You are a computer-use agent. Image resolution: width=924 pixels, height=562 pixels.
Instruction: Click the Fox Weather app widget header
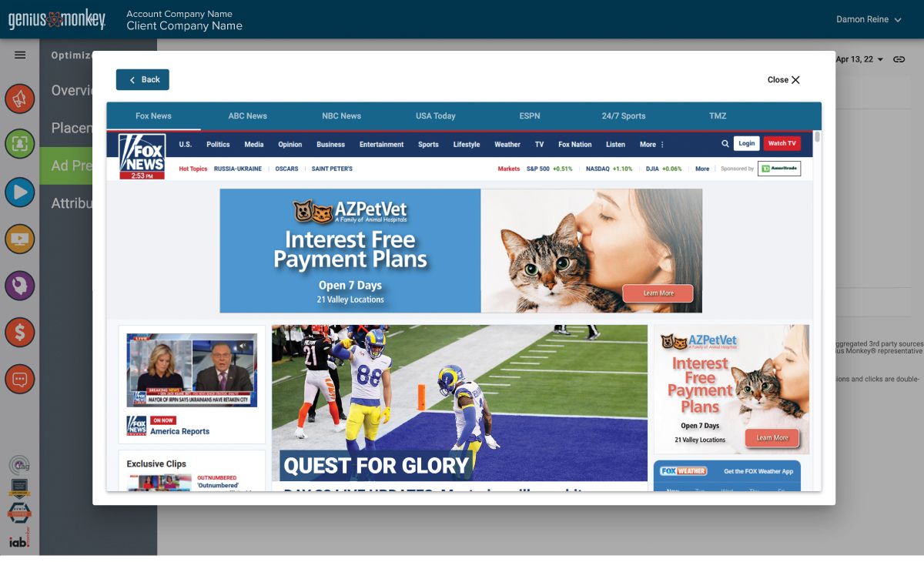pos(727,471)
